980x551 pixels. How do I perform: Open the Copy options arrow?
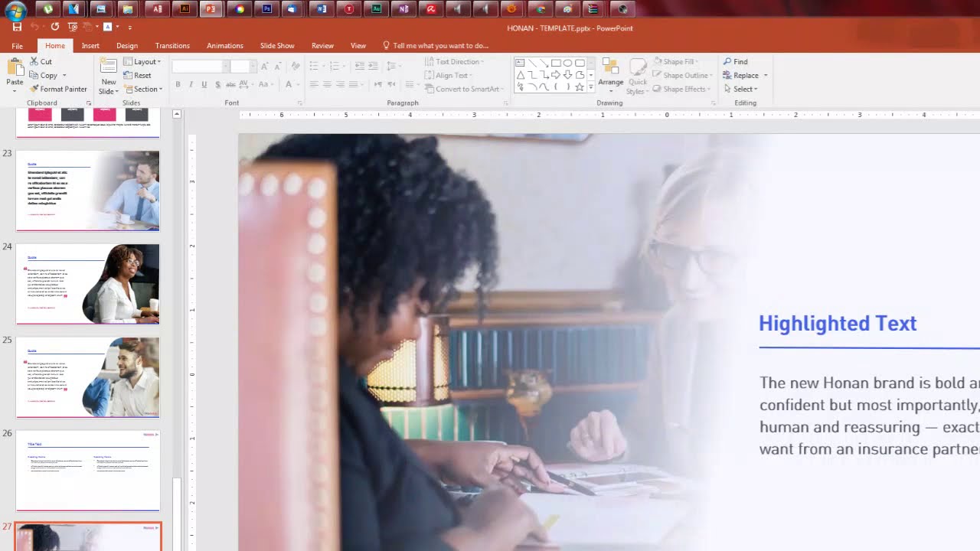(x=64, y=75)
